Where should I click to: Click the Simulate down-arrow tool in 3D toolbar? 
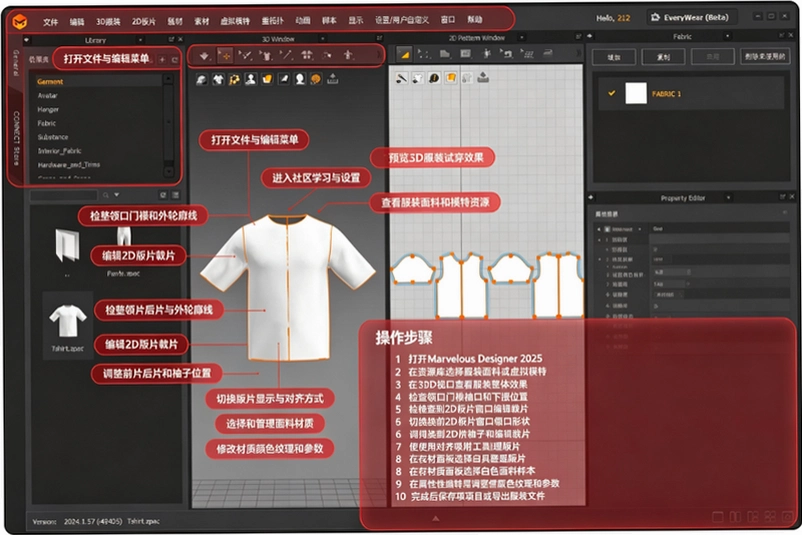(204, 55)
